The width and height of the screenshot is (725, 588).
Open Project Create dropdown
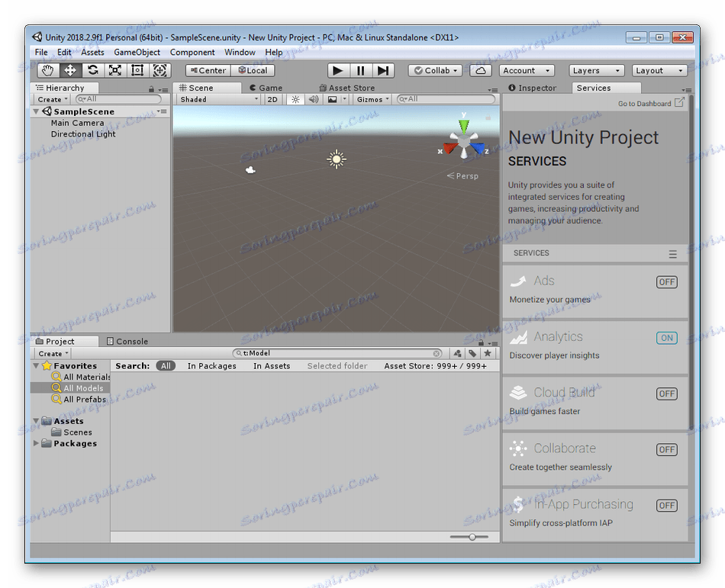[53, 353]
